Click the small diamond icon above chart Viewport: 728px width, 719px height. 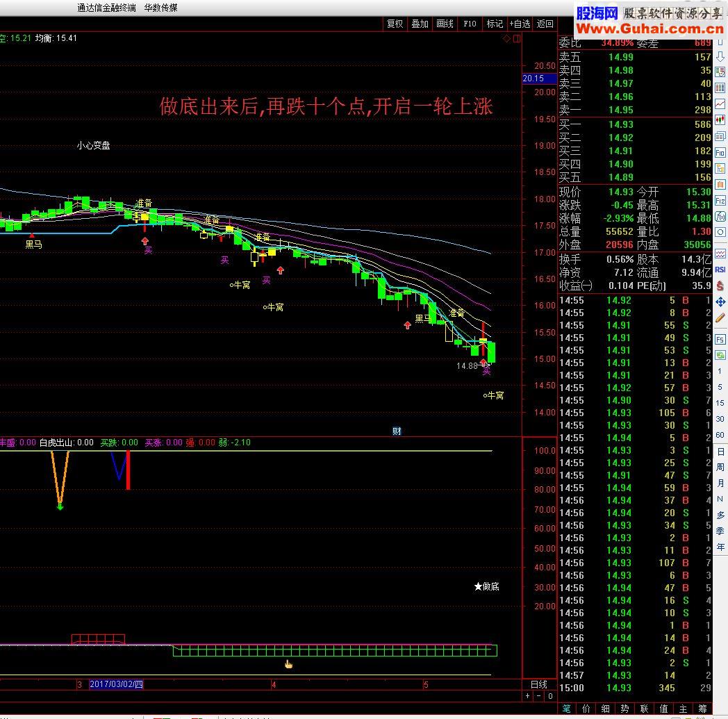tap(506, 39)
